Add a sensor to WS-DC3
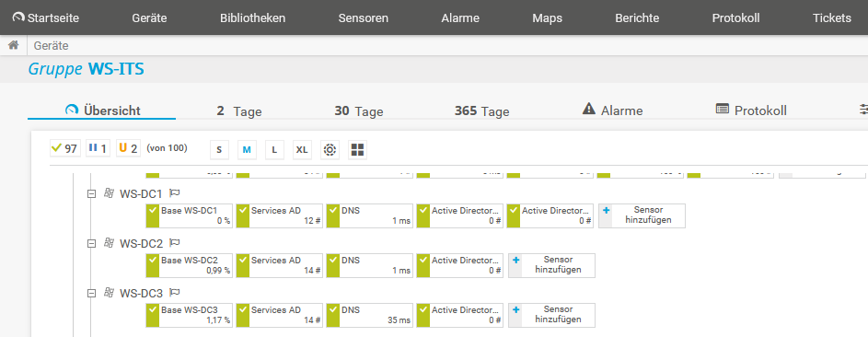The height and width of the screenshot is (337, 868). click(552, 316)
